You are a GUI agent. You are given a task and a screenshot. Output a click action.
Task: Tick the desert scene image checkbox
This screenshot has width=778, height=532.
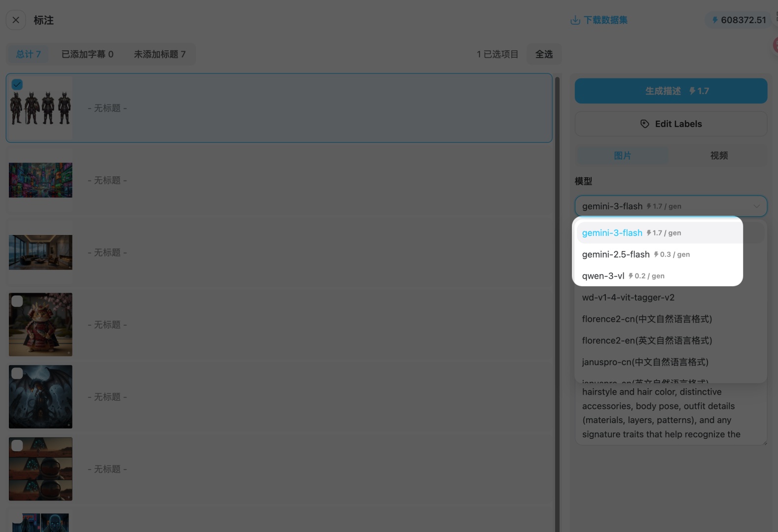(17, 445)
